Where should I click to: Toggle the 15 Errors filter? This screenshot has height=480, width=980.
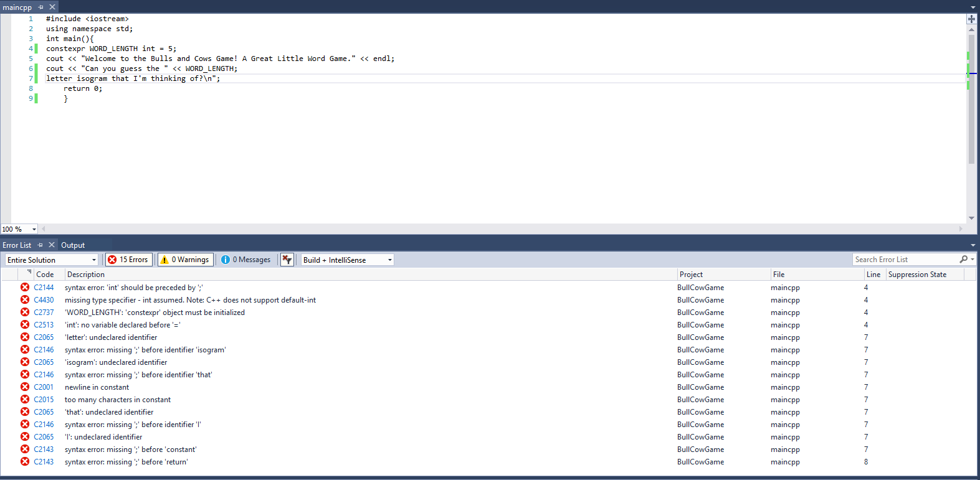coord(128,260)
